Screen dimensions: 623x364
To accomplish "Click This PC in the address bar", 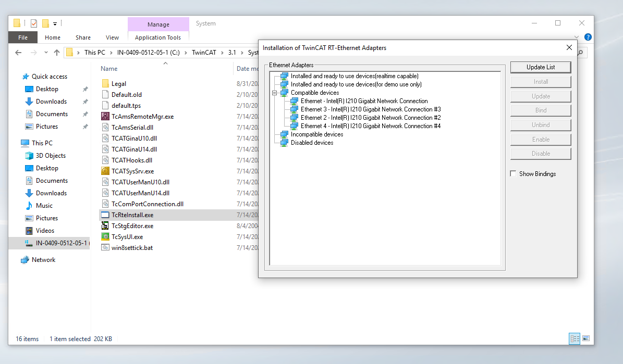I will tap(94, 53).
